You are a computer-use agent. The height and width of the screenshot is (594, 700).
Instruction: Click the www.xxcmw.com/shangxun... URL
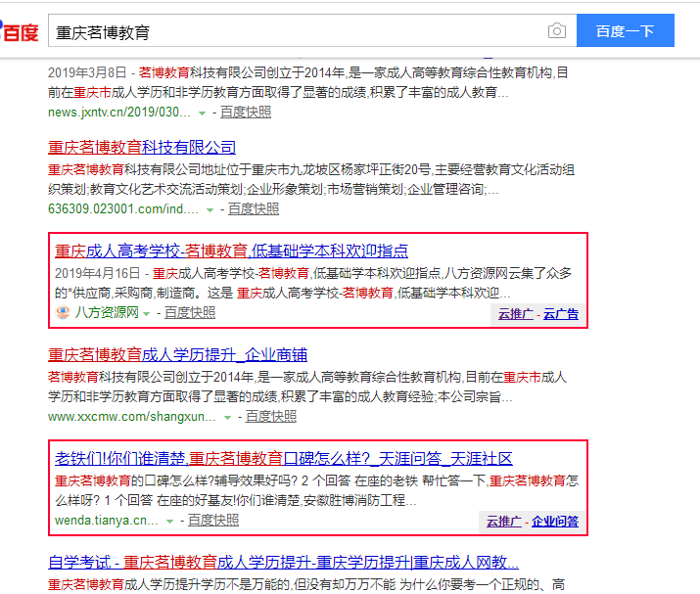132,416
